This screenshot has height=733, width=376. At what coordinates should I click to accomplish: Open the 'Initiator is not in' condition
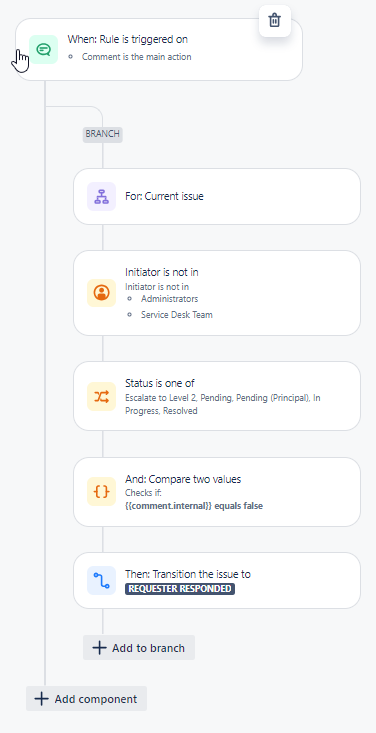[x=217, y=293]
